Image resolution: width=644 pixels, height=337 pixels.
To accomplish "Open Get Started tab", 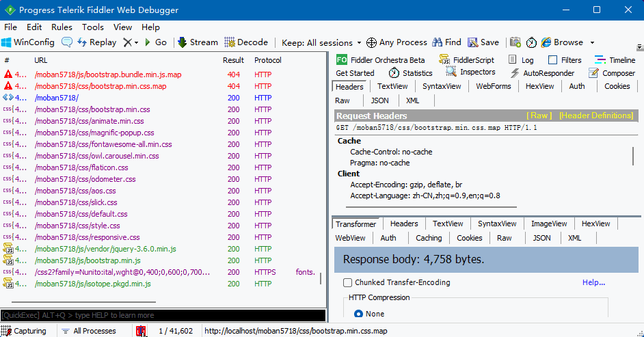I will pyautogui.click(x=355, y=73).
